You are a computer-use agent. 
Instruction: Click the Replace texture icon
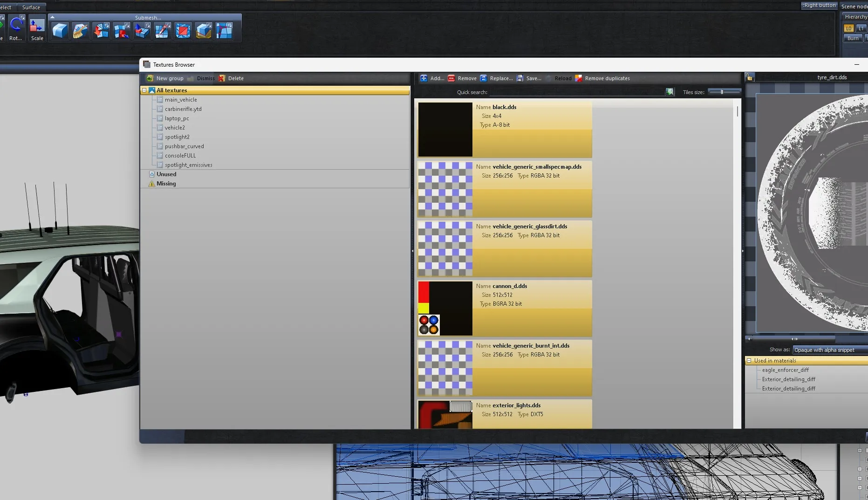(x=483, y=78)
